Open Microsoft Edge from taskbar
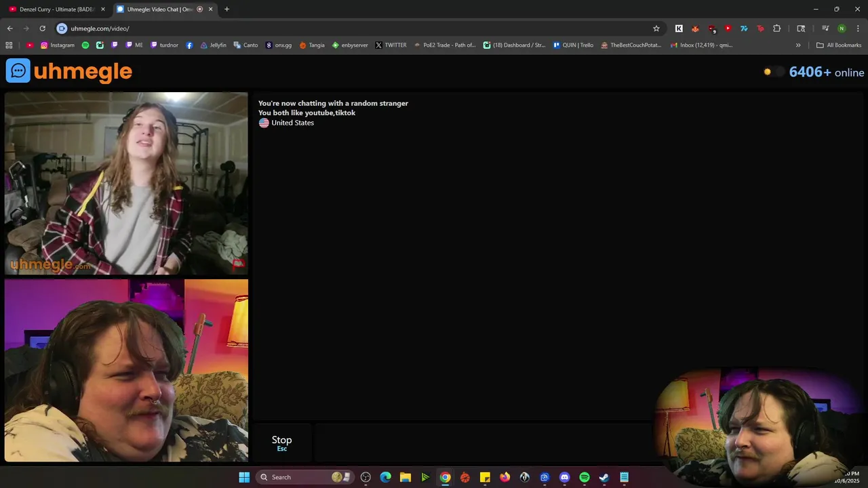The image size is (868, 488). pos(385,477)
